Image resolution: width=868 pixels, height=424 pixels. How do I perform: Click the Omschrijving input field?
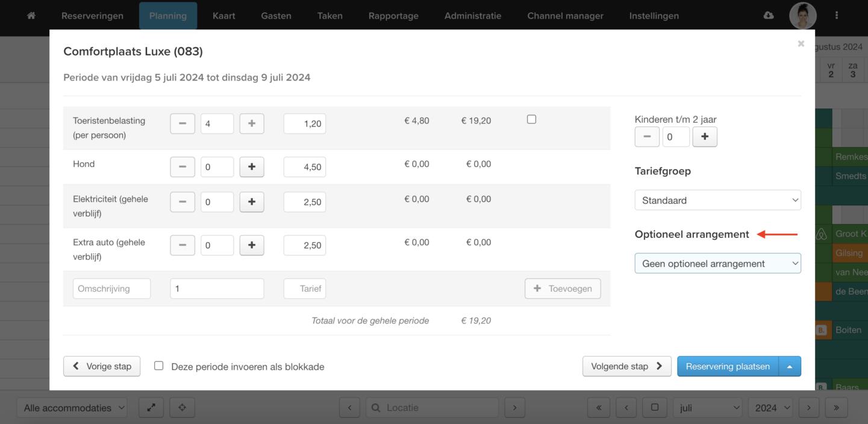pos(111,288)
